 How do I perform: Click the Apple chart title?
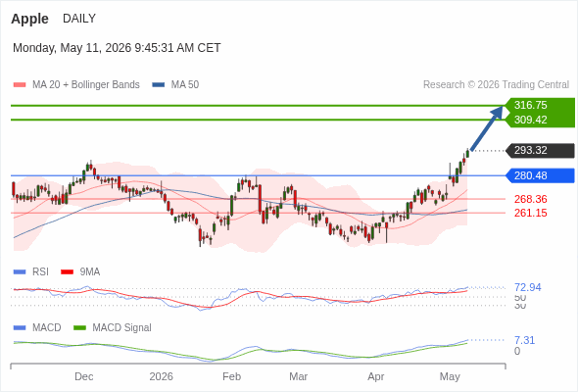coord(29,19)
